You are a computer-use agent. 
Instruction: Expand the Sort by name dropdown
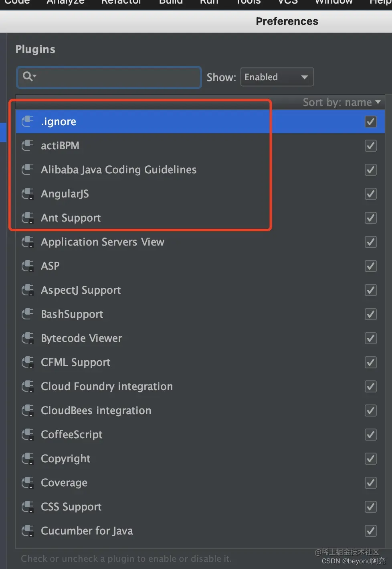coord(341,102)
